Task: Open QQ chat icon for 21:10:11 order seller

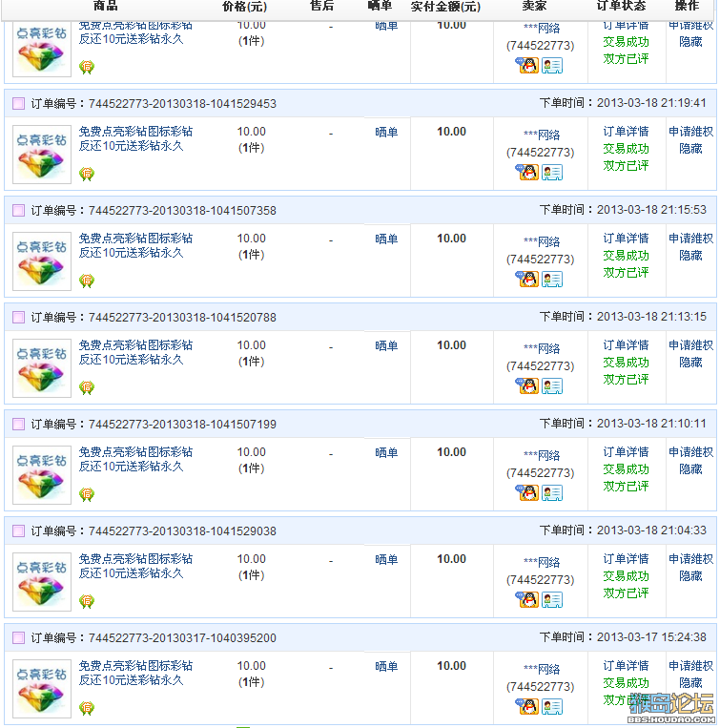Action: coord(527,492)
